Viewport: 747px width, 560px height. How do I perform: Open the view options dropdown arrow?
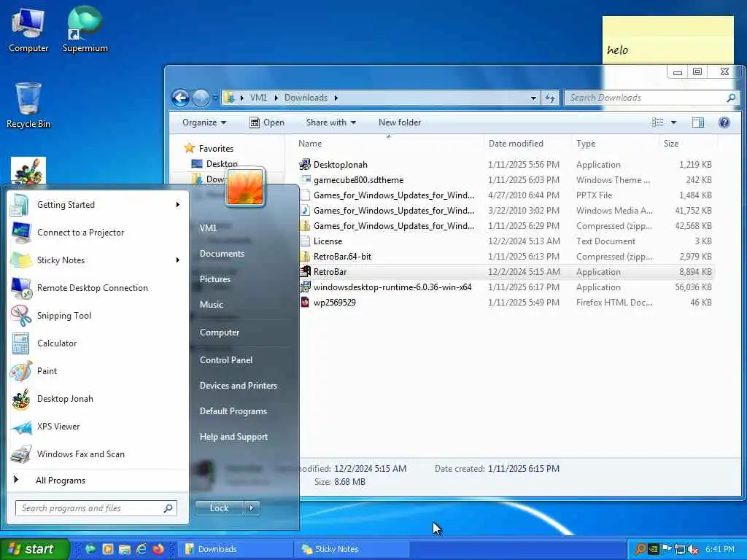673,122
